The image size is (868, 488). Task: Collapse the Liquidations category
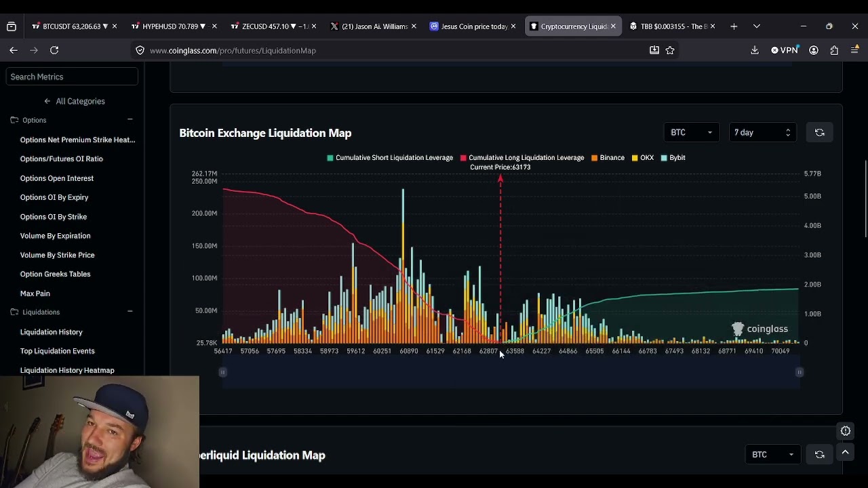click(x=130, y=312)
